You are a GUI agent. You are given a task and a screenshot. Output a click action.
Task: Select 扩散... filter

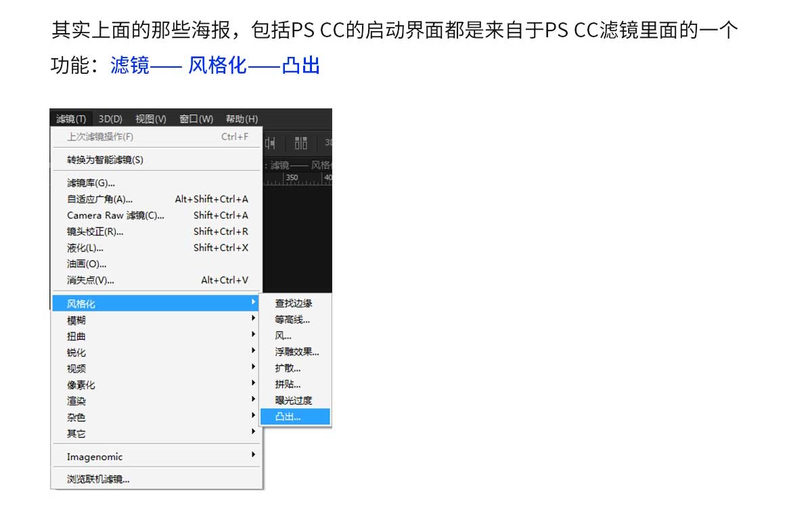(296, 368)
